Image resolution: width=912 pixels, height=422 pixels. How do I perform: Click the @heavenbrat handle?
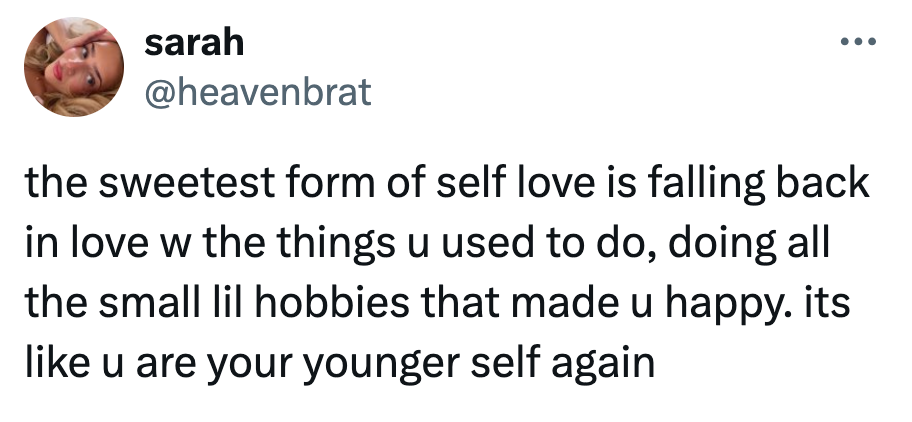click(x=258, y=91)
